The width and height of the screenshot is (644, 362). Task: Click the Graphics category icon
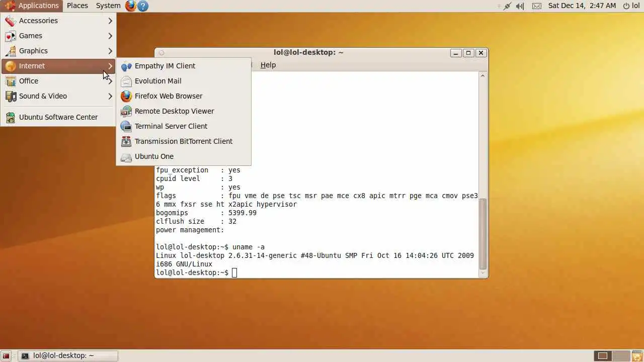pyautogui.click(x=10, y=51)
